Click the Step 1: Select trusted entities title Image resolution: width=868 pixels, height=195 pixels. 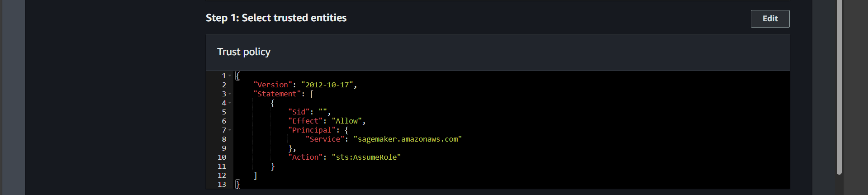click(276, 18)
